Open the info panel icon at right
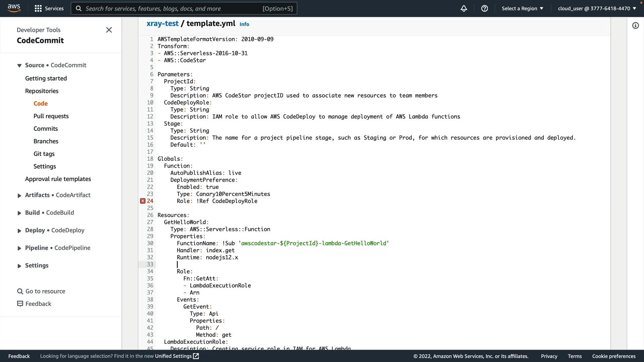 [x=635, y=25]
